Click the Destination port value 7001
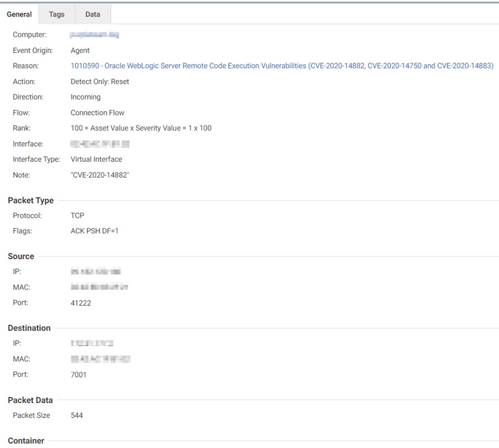The image size is (499, 448). (x=78, y=374)
